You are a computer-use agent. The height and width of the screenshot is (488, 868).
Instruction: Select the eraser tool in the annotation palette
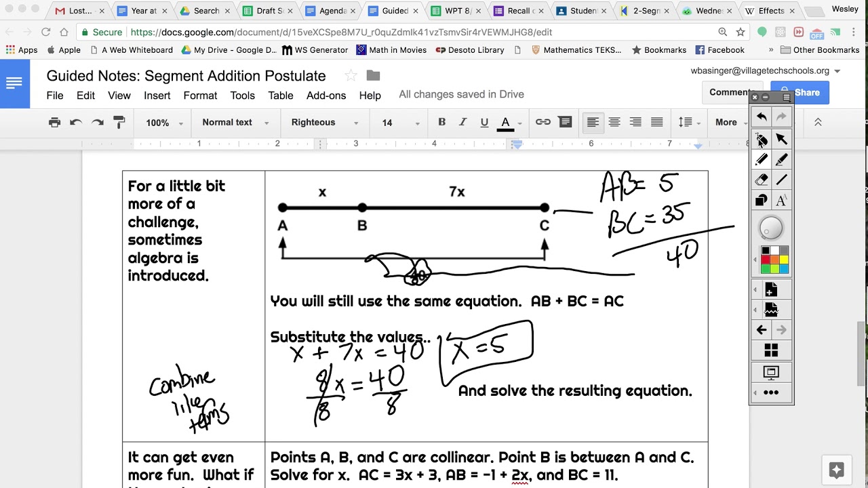[x=762, y=180]
